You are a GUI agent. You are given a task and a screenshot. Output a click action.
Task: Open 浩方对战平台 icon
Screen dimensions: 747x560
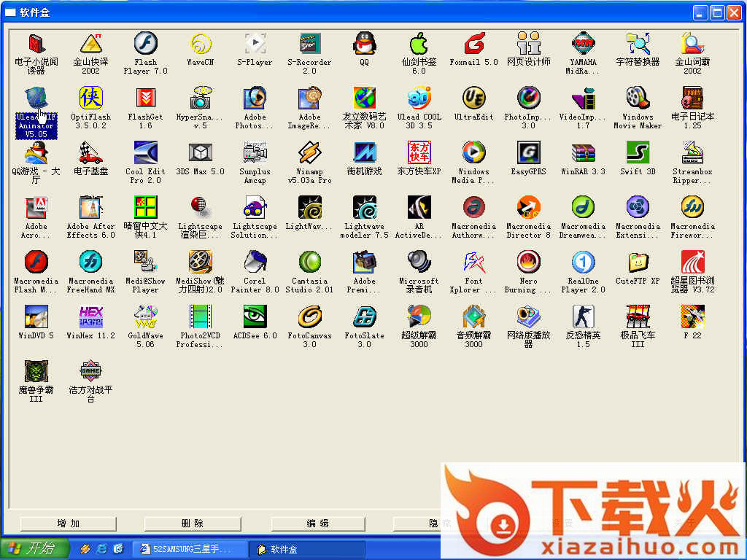[90, 371]
